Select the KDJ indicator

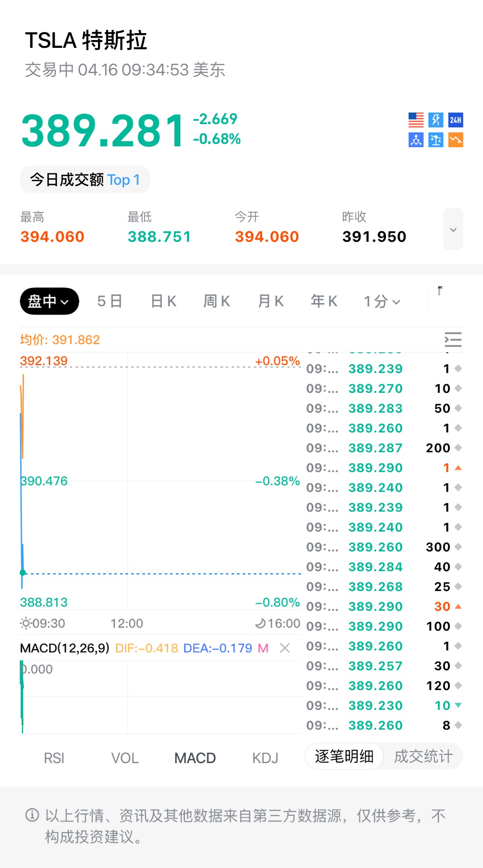pos(265,758)
